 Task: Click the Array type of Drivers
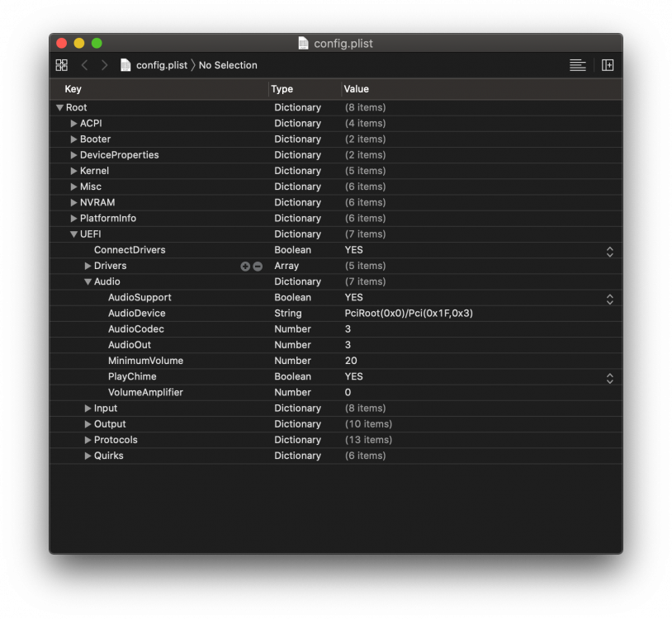(x=286, y=266)
